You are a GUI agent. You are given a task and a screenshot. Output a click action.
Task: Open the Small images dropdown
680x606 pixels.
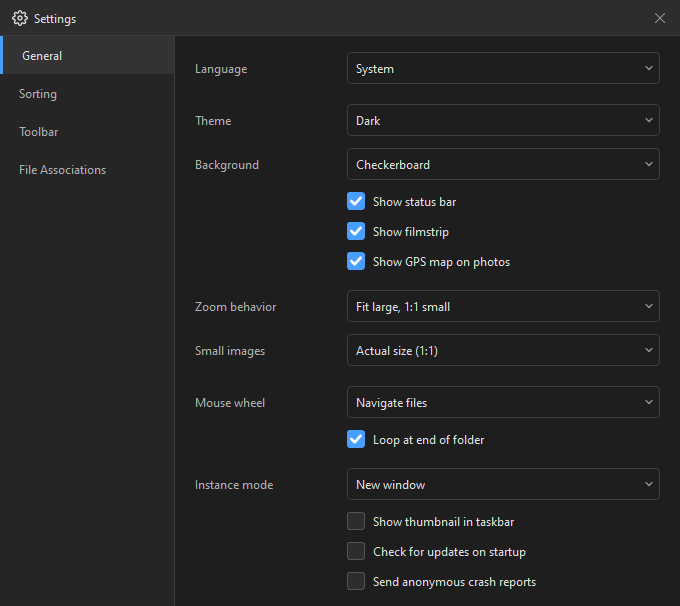pyautogui.click(x=503, y=350)
